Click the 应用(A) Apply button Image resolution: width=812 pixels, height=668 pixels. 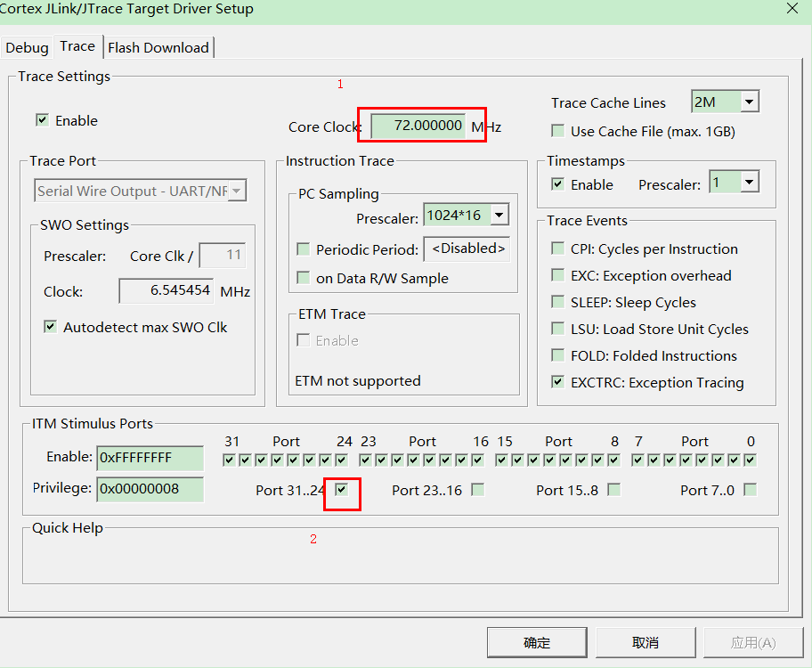[x=753, y=642]
